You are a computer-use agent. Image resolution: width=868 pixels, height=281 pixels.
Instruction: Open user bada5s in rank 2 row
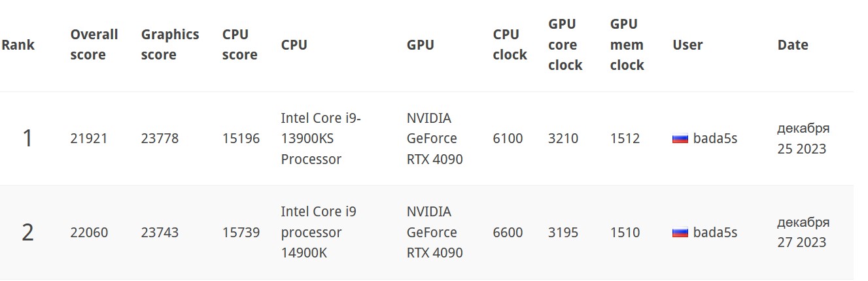[x=715, y=233]
